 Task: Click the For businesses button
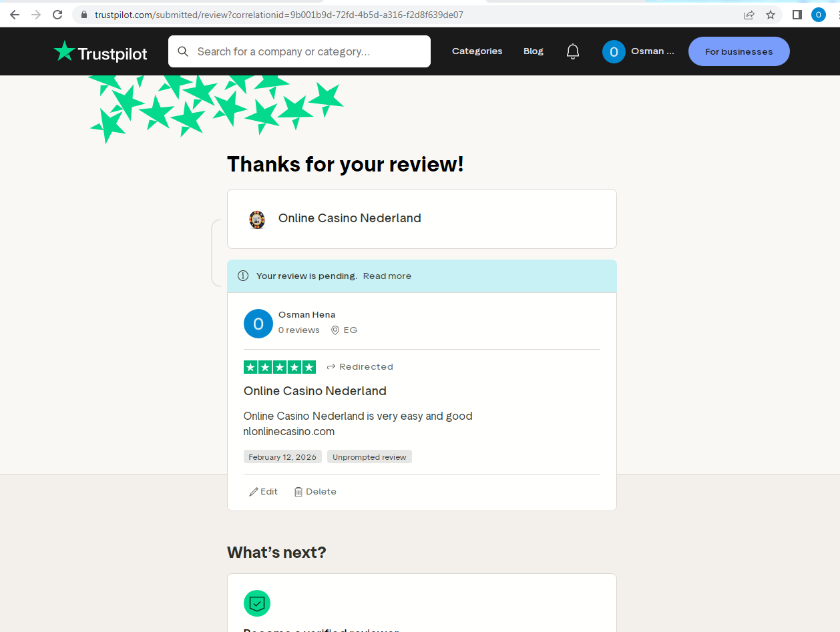tap(739, 51)
